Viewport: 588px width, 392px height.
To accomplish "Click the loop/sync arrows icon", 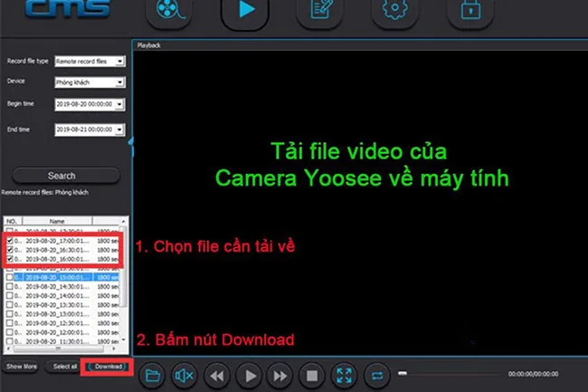I will pos(377,375).
